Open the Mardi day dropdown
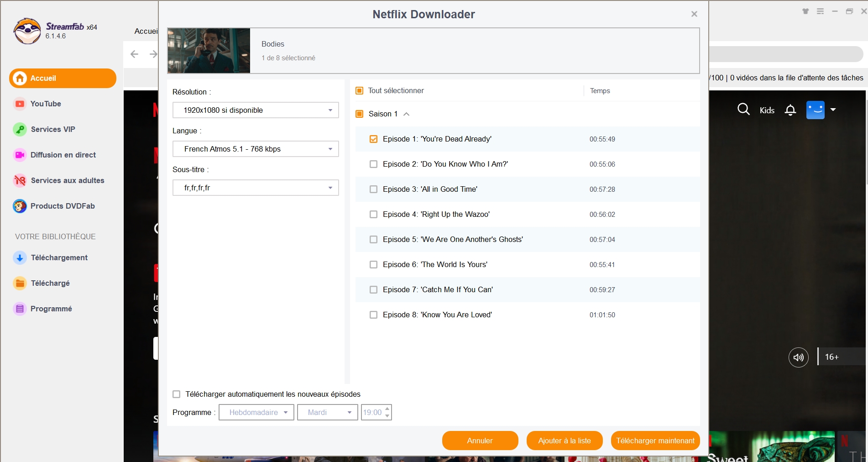Screen dimensions: 868x462 tap(328, 412)
